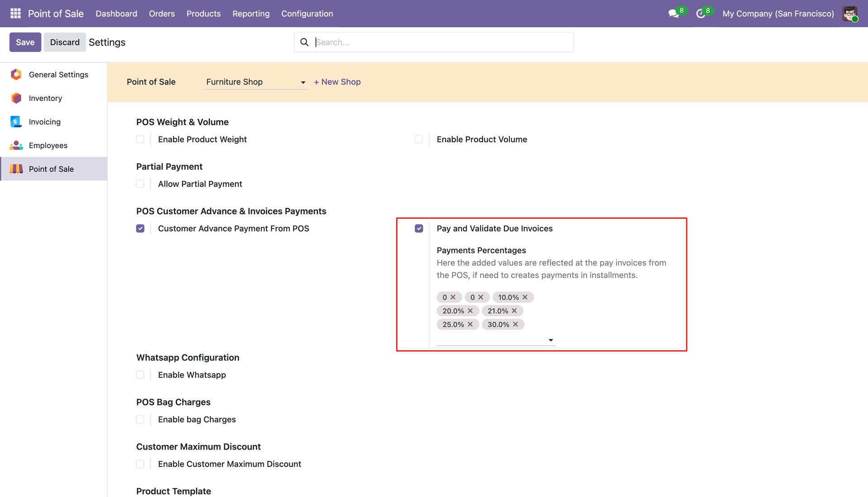Screen dimensions: 868x497
Task: Click the + New Shop link
Action: pos(337,82)
